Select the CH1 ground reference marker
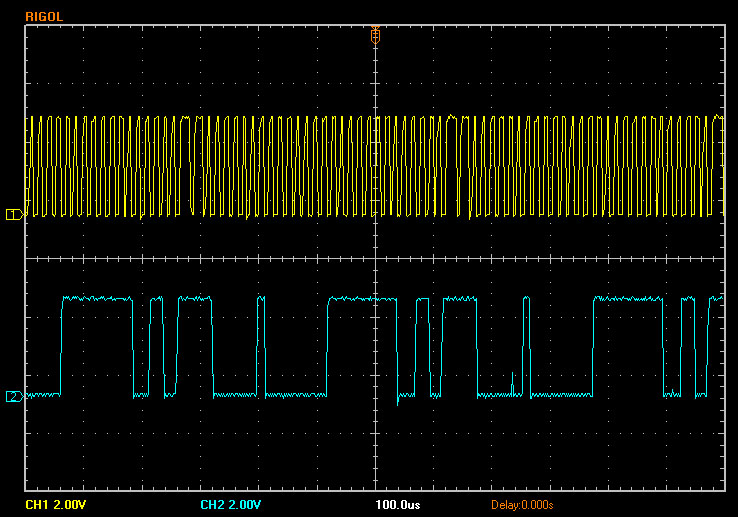Image resolution: width=738 pixels, height=517 pixels. coord(14,214)
